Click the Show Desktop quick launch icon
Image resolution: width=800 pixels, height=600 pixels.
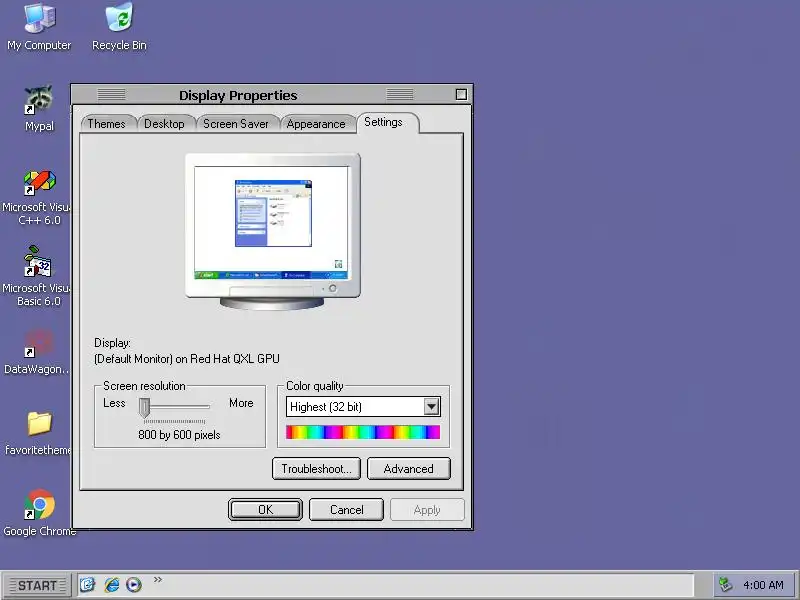click(x=88, y=584)
